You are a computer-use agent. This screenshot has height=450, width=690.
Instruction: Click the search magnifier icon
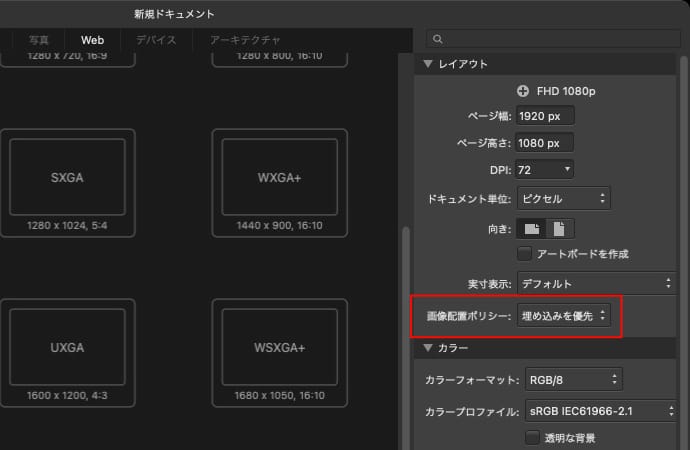pos(437,40)
